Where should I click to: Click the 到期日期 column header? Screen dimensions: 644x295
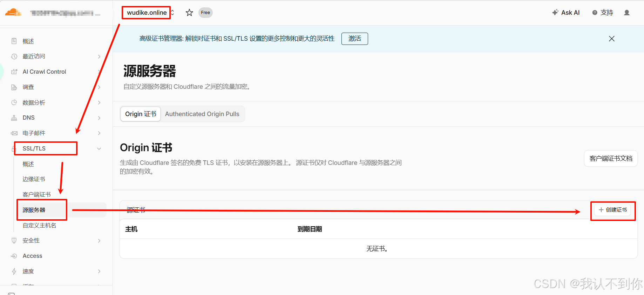310,229
